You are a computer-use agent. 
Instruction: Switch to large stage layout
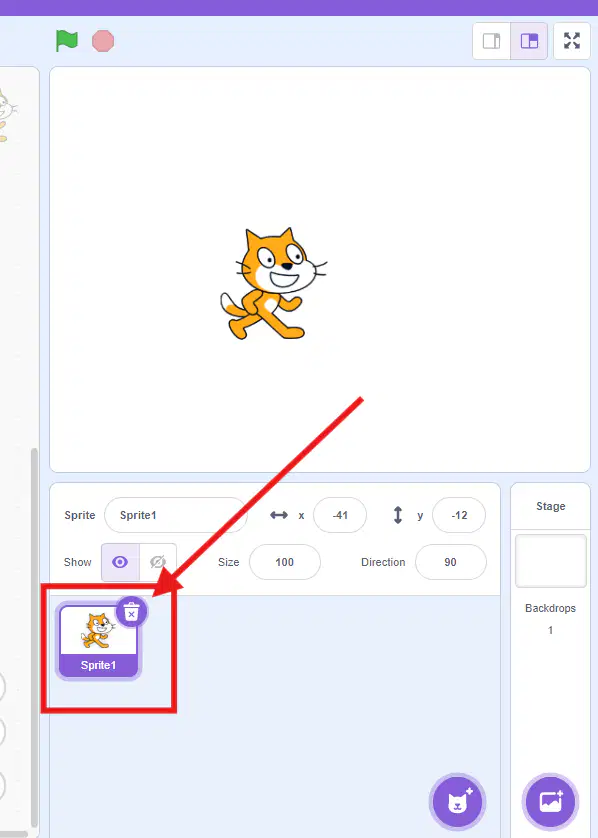tap(529, 41)
